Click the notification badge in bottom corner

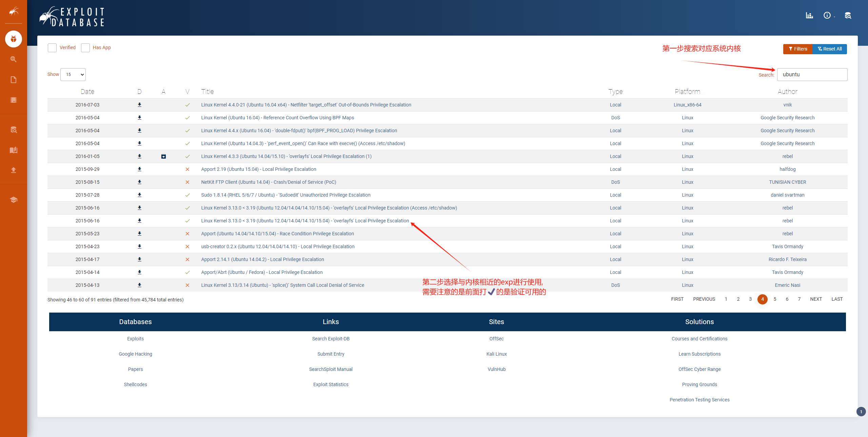click(861, 412)
